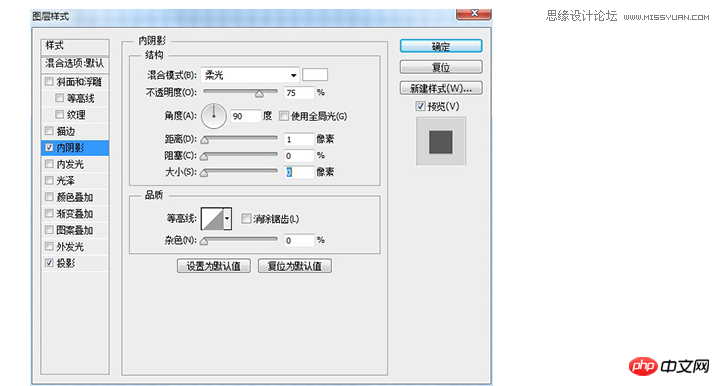
Task: Enable the 斜面和浮雕 checkbox
Action: (x=49, y=82)
